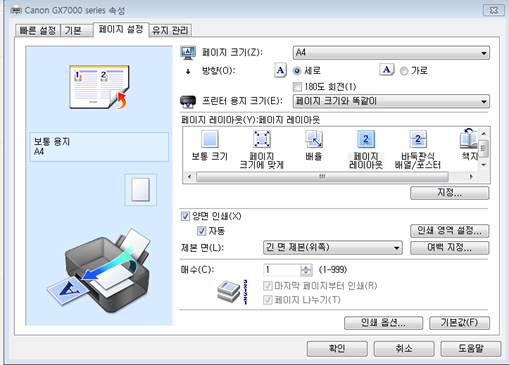Choose the 페이지 크기에 맞게 layout icon
This screenshot has width=509, height=365.
click(x=262, y=139)
